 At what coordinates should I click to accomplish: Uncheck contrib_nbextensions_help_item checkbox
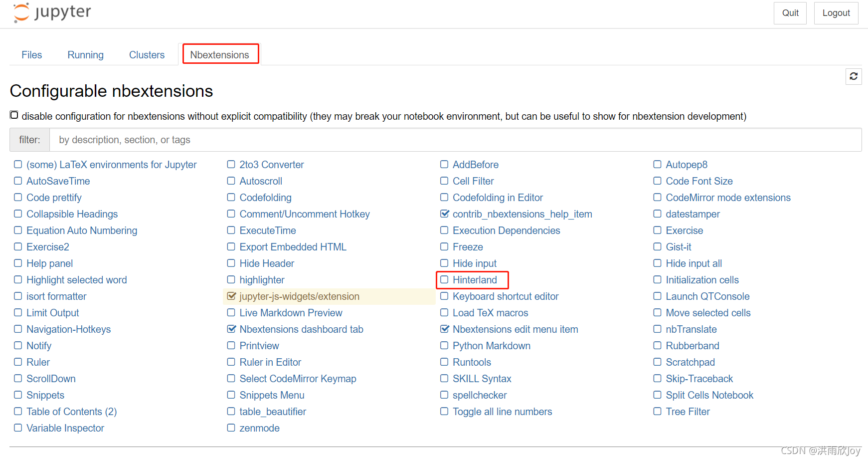444,214
